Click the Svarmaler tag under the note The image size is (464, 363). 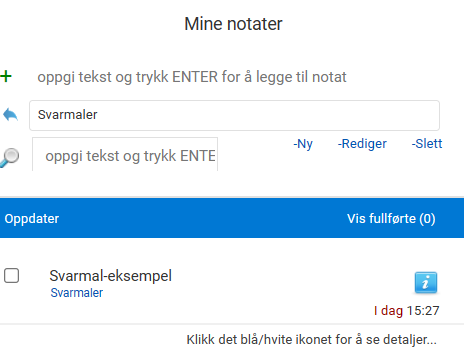[x=77, y=293]
